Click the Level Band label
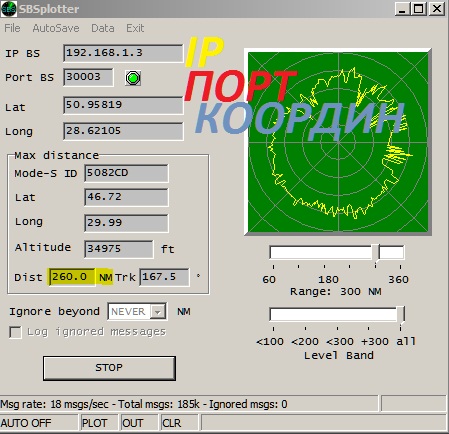The image size is (449, 434). 338,355
